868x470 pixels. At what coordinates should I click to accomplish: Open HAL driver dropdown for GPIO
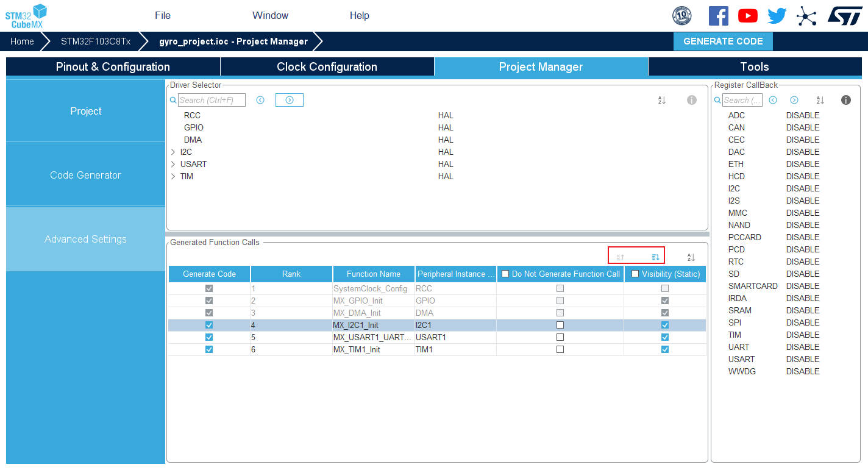[x=446, y=127]
